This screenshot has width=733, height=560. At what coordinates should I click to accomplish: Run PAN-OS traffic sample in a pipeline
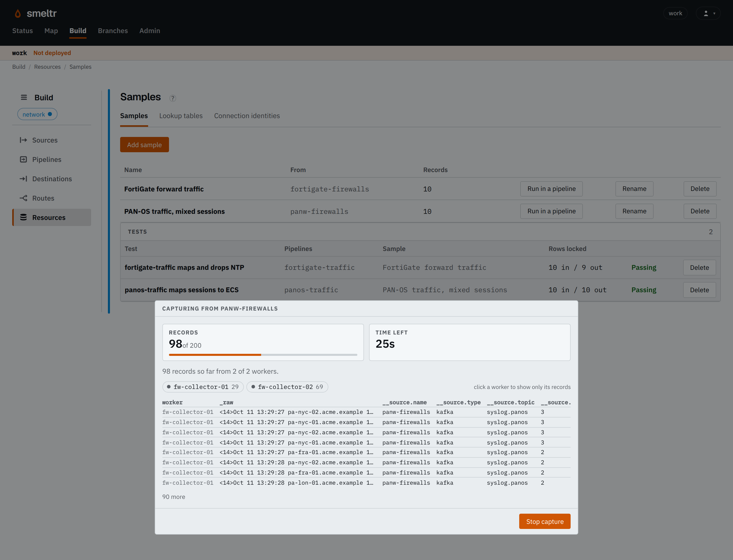tap(551, 211)
